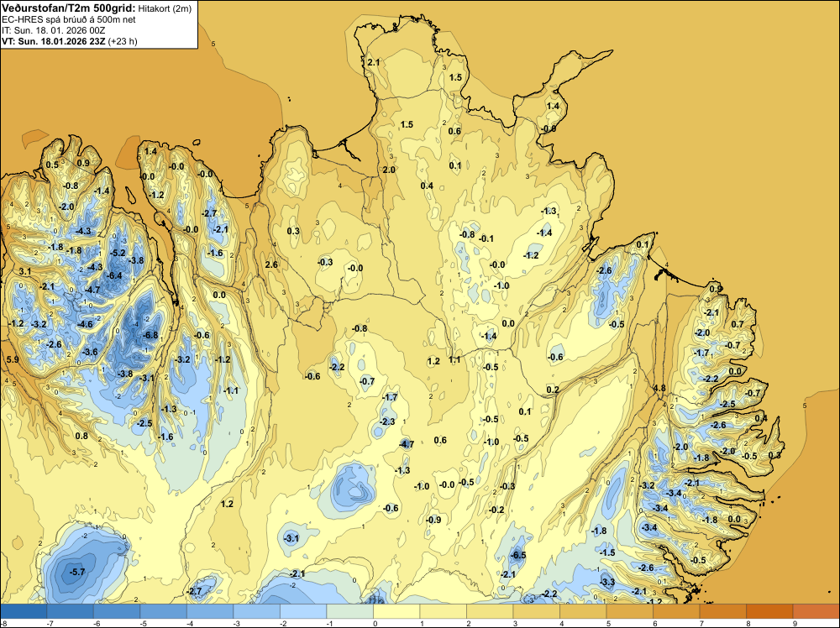The width and height of the screenshot is (840, 628).
Task: Click the '-3.3' temperature value
Action: tap(606, 582)
